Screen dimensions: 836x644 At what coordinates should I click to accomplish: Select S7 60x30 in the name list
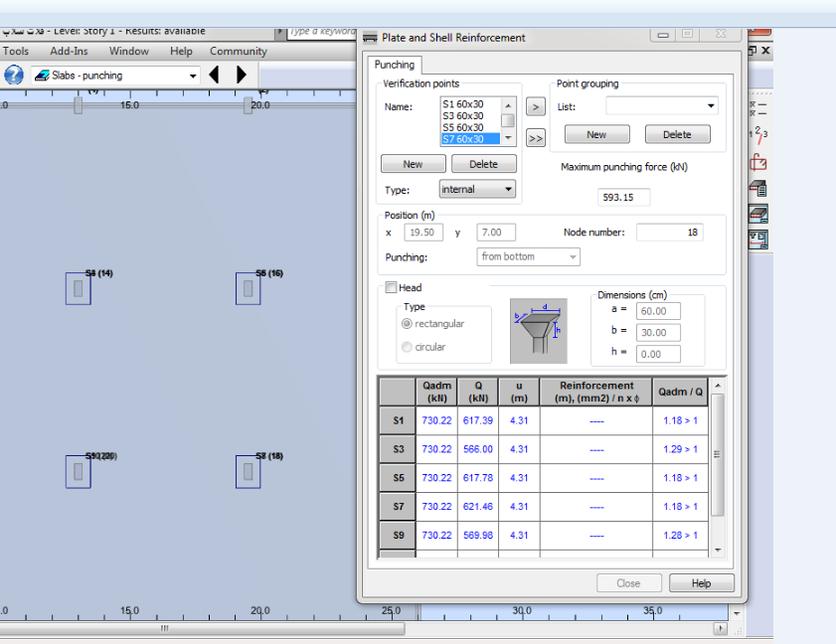pos(470,139)
